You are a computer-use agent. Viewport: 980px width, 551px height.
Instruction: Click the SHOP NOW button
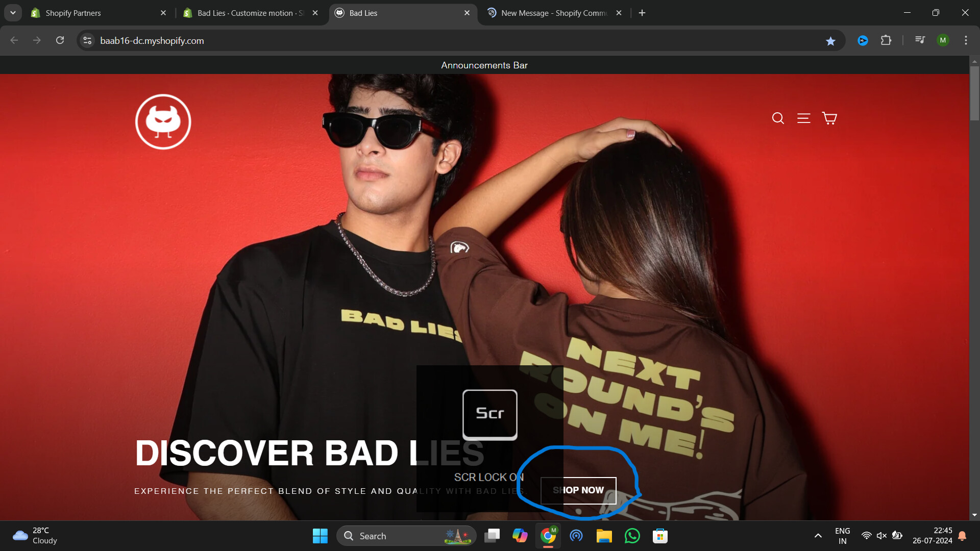click(578, 490)
